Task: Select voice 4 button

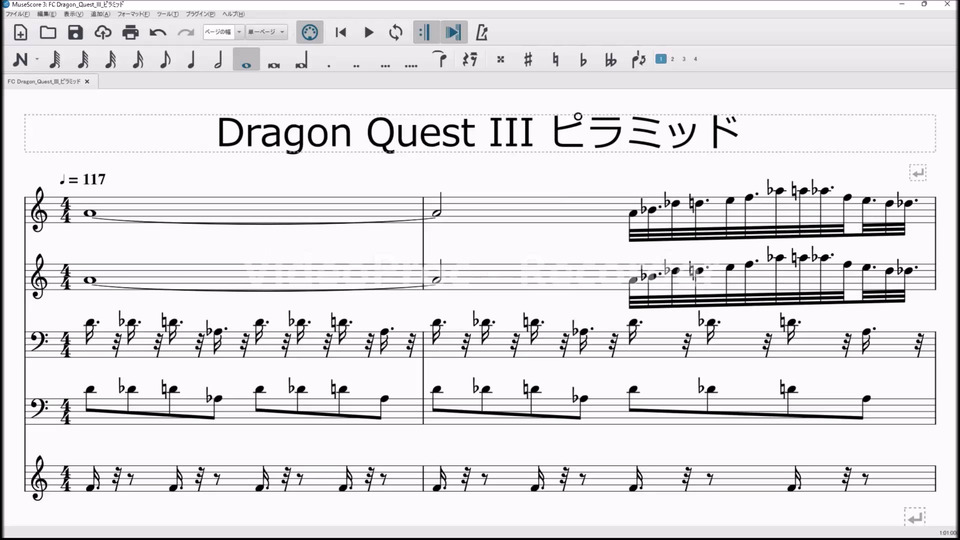Action: click(x=696, y=59)
